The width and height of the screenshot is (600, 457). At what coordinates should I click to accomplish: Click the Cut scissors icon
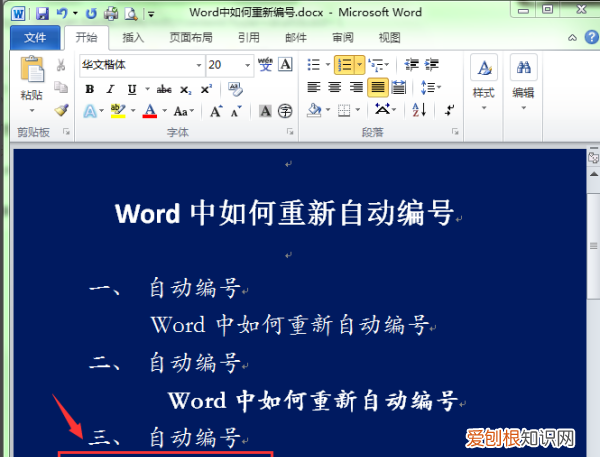click(x=61, y=65)
